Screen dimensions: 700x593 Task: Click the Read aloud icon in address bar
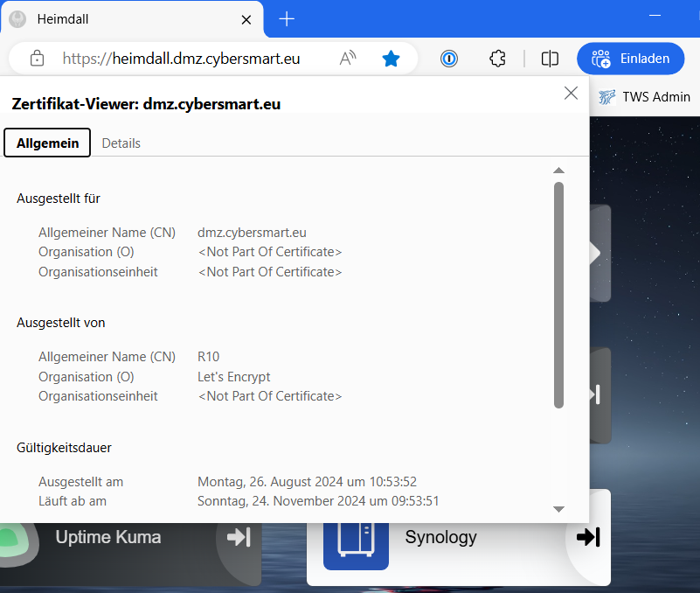pyautogui.click(x=348, y=59)
